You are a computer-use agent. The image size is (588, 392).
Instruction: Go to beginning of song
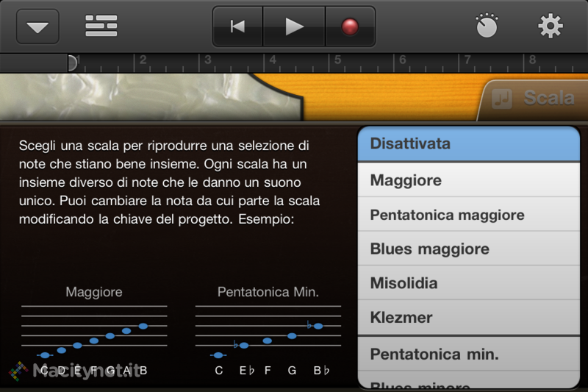(237, 26)
